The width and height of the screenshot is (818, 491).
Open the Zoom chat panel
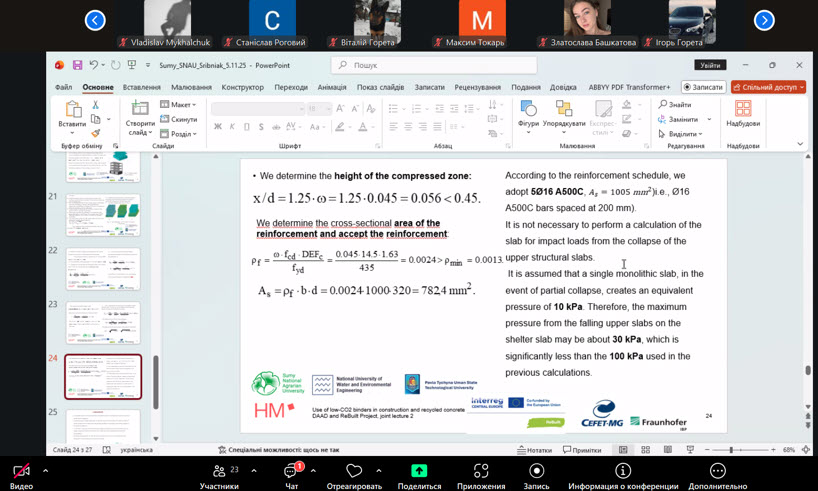(291, 471)
